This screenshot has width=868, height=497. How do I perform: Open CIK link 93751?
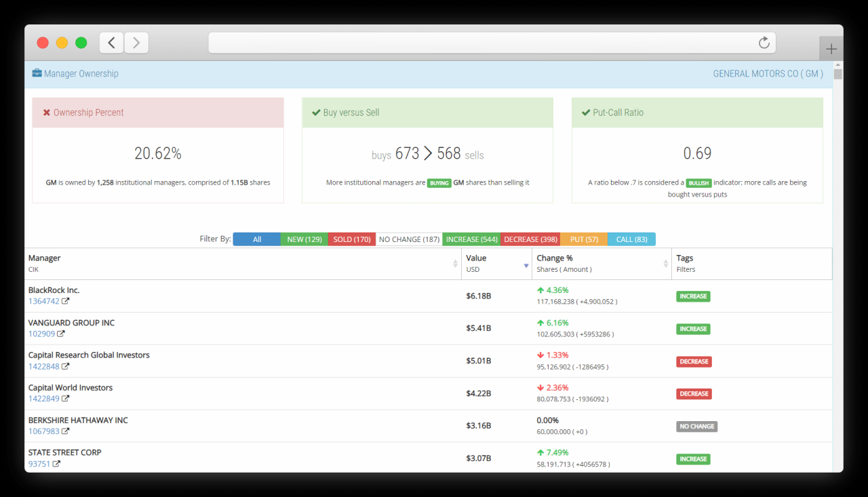(x=39, y=464)
